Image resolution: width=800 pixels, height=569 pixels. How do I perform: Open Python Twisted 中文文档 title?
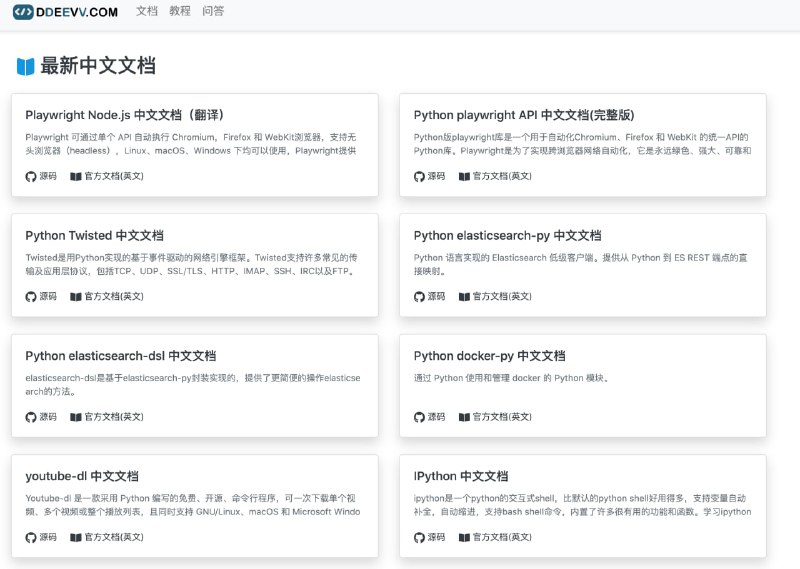coord(94,235)
